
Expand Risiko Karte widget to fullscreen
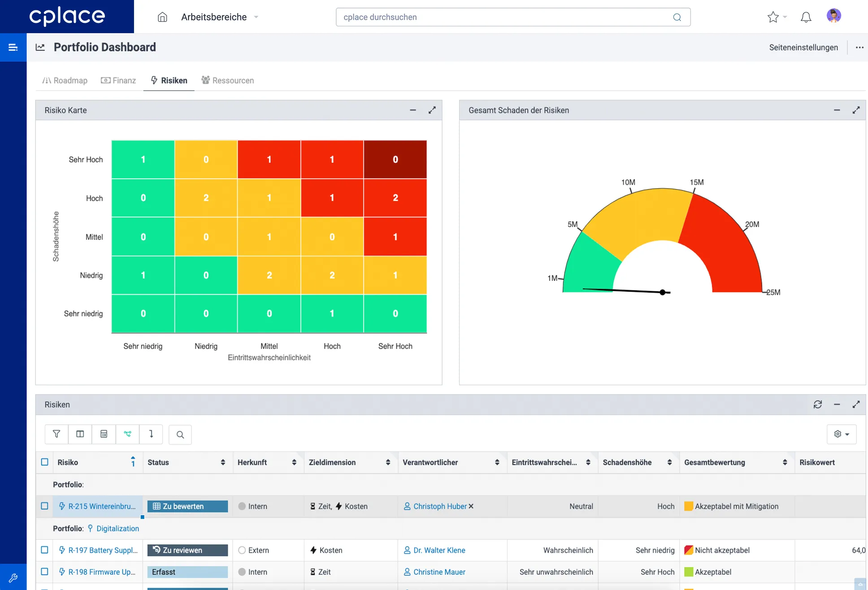tap(432, 110)
